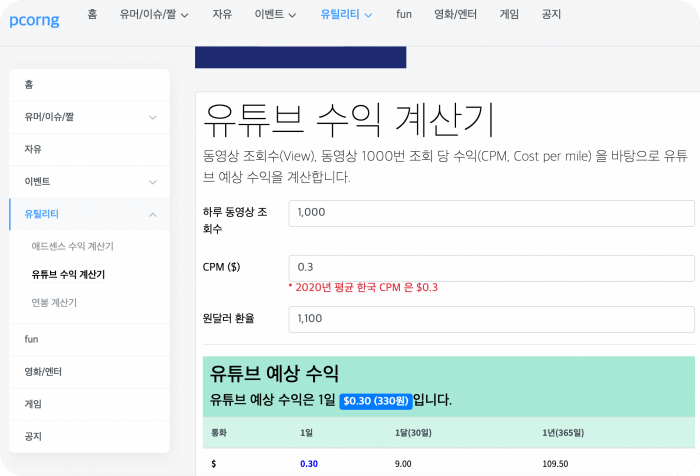Click the 109.50 yearly dollar value
Image resolution: width=700 pixels, height=476 pixels.
click(555, 464)
